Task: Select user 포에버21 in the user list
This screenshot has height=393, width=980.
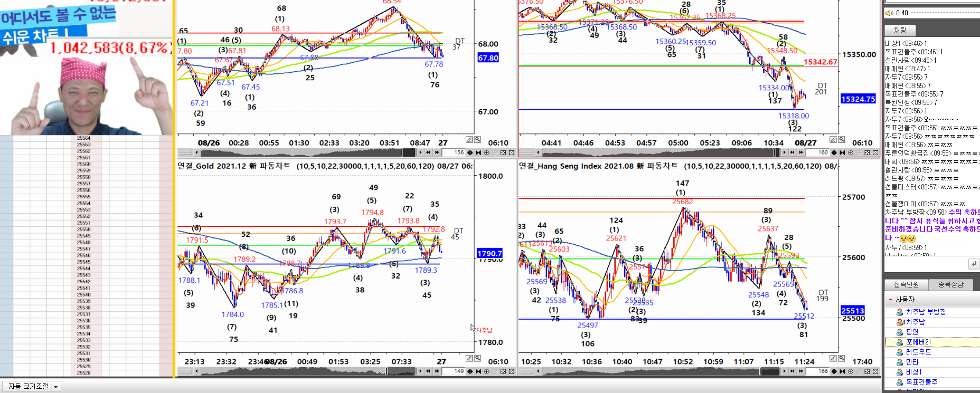Action: [918, 342]
